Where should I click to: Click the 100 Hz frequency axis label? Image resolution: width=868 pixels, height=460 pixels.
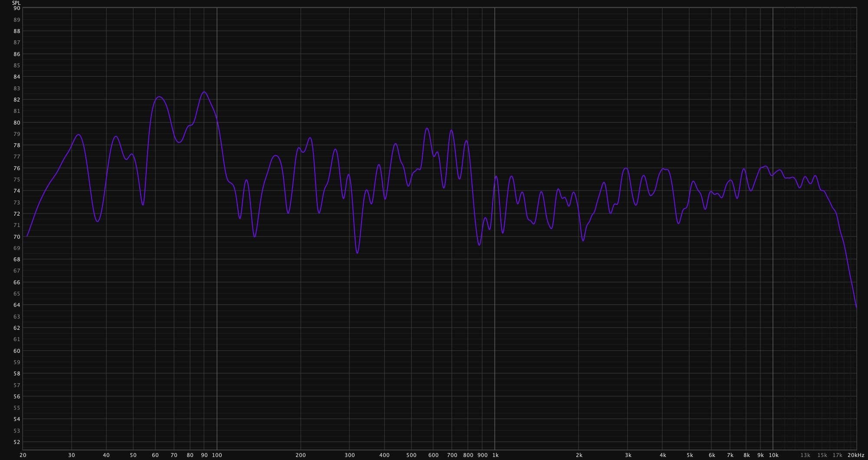tap(217, 455)
